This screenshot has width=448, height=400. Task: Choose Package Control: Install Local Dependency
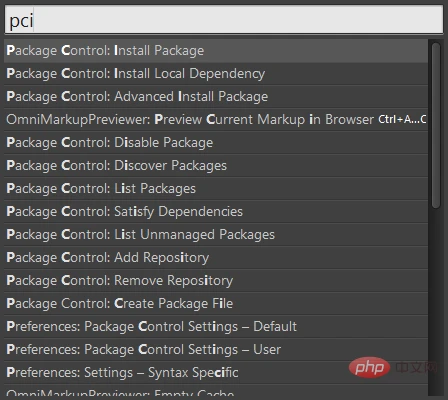tap(216, 74)
